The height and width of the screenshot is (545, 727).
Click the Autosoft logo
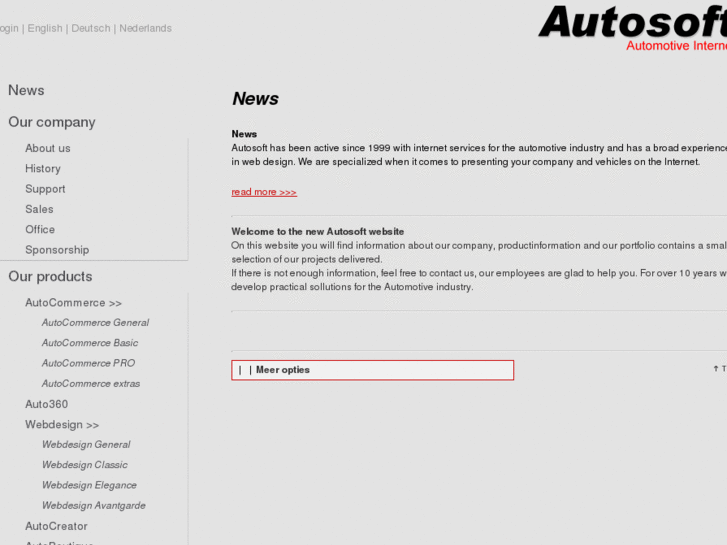point(632,28)
